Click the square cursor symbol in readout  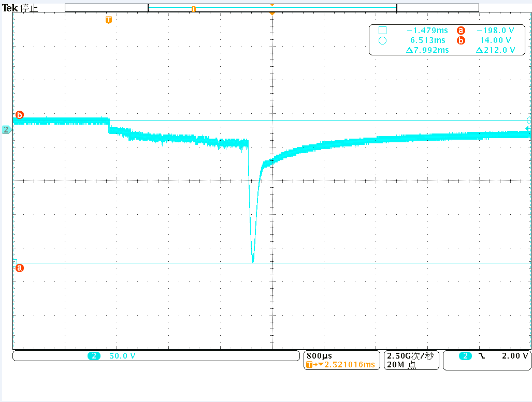click(x=382, y=31)
